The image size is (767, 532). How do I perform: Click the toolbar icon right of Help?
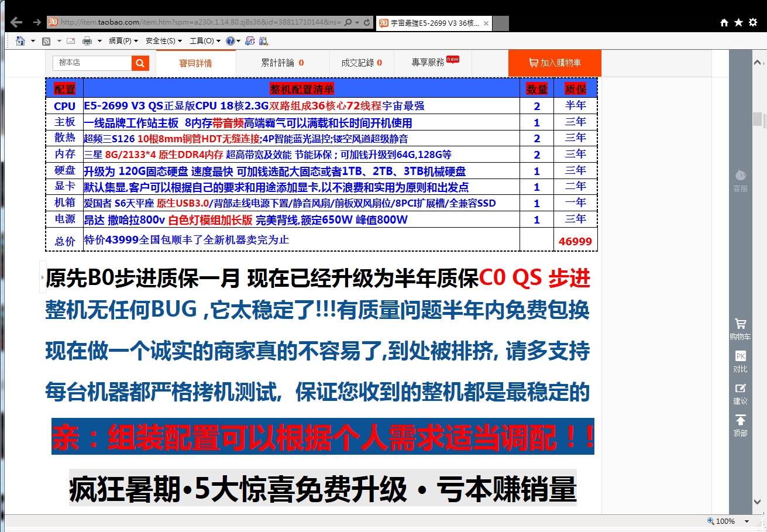(x=250, y=41)
